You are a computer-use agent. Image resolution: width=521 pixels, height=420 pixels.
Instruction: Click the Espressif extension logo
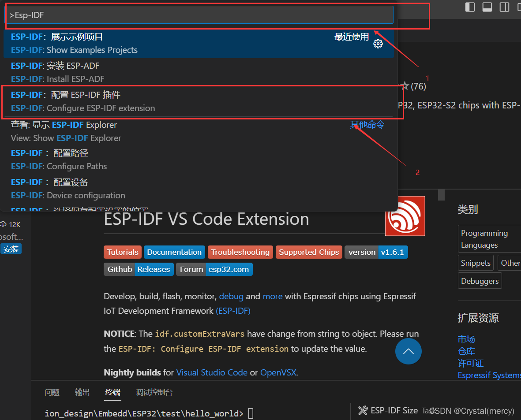coord(405,216)
